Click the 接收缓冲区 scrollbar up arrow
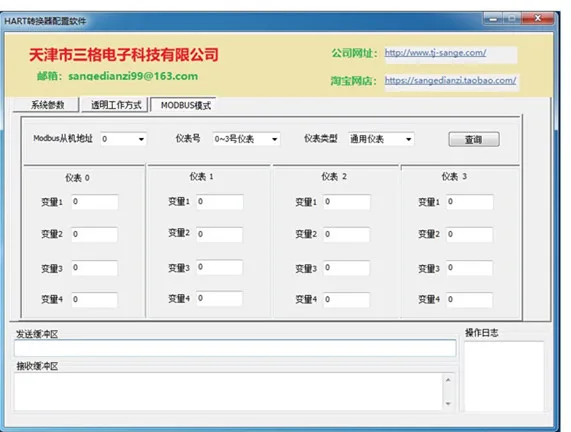This screenshot has height=432, width=571. (448, 380)
